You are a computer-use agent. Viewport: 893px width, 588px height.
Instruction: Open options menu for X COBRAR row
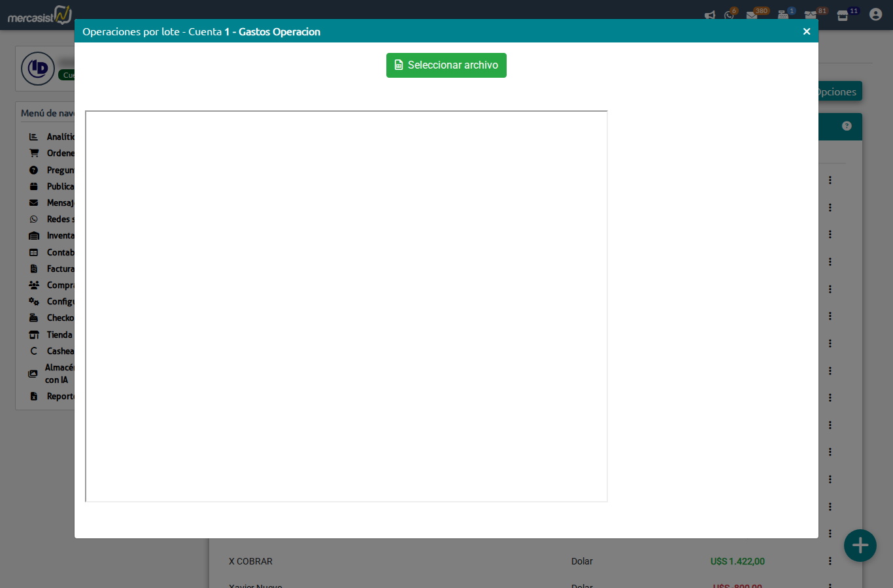tap(830, 561)
